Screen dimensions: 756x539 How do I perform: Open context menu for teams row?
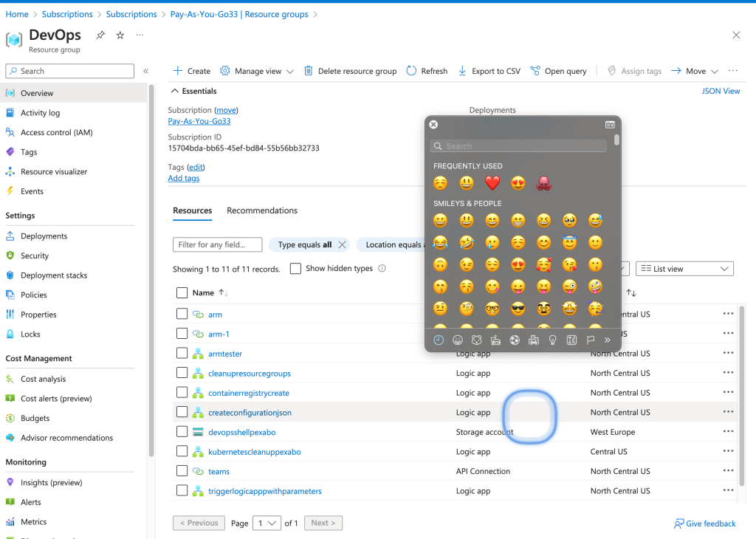click(x=728, y=471)
